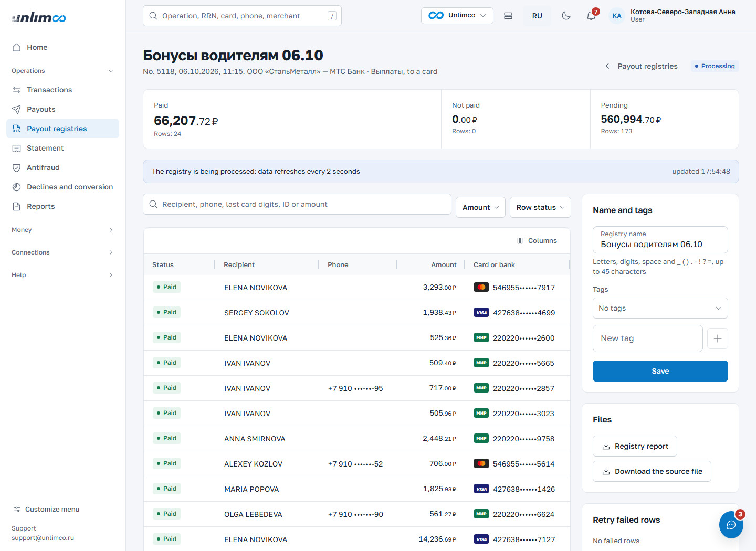Viewport: 756px width, 551px height.
Task: Click Customize menu
Action: pyautogui.click(x=46, y=510)
